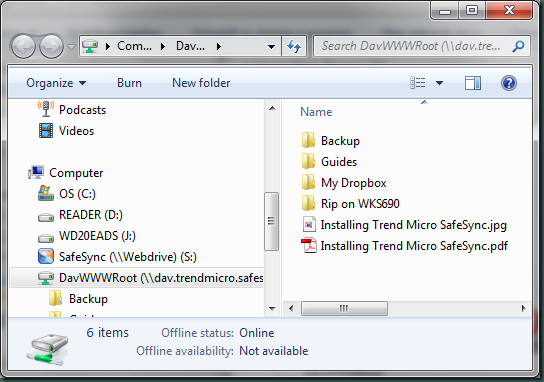Change your view icon button

tap(418, 83)
